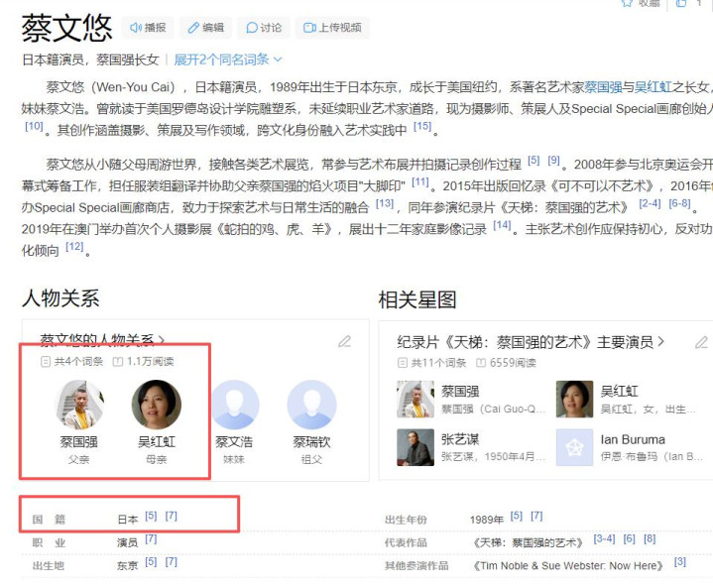The height and width of the screenshot is (588, 713).
Task: Open 蔡国强 thumbnail in cast list
Action: coord(416,400)
